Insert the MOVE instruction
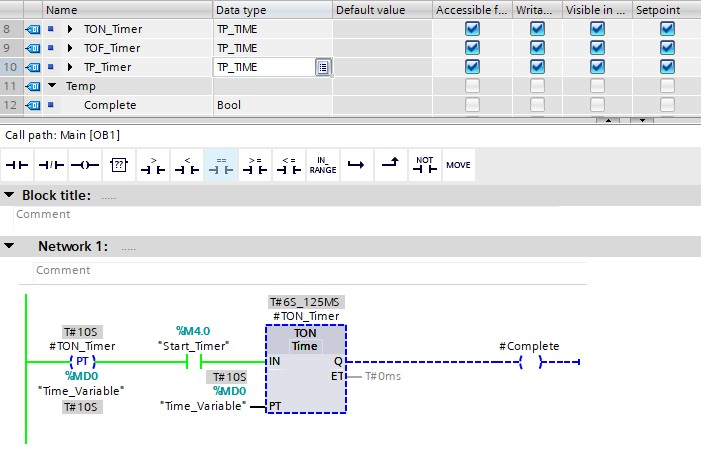This screenshot has height=452, width=701. pyautogui.click(x=458, y=164)
